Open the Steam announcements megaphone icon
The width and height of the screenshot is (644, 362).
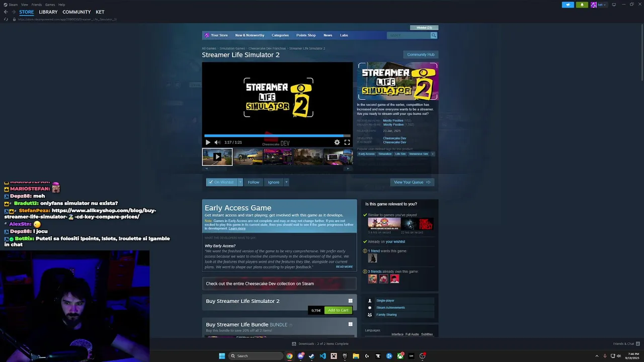click(568, 5)
